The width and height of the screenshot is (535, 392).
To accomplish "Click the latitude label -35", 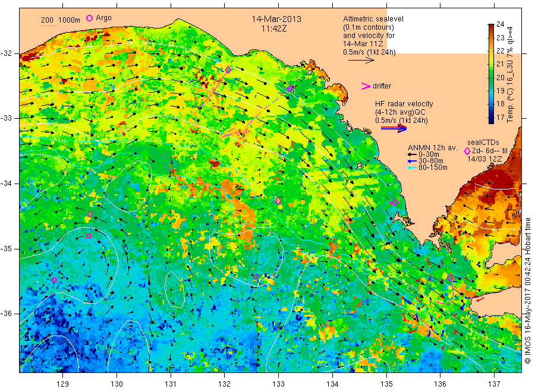I will [x=6, y=249].
